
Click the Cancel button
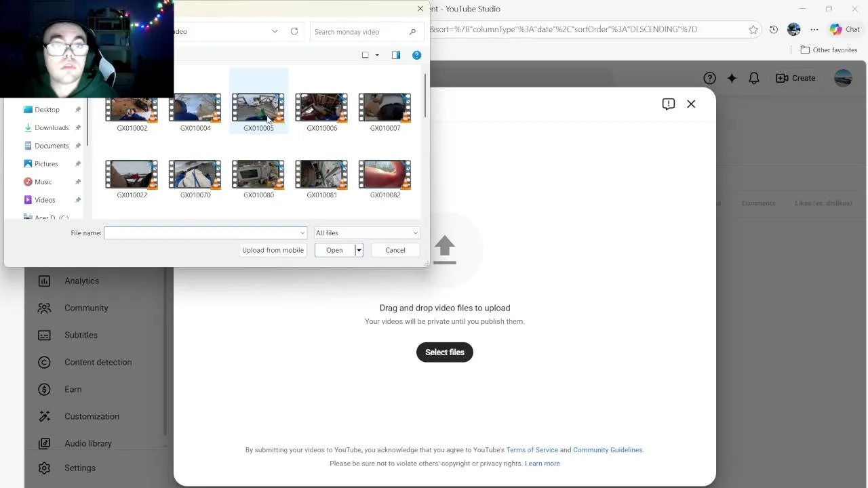click(x=395, y=250)
